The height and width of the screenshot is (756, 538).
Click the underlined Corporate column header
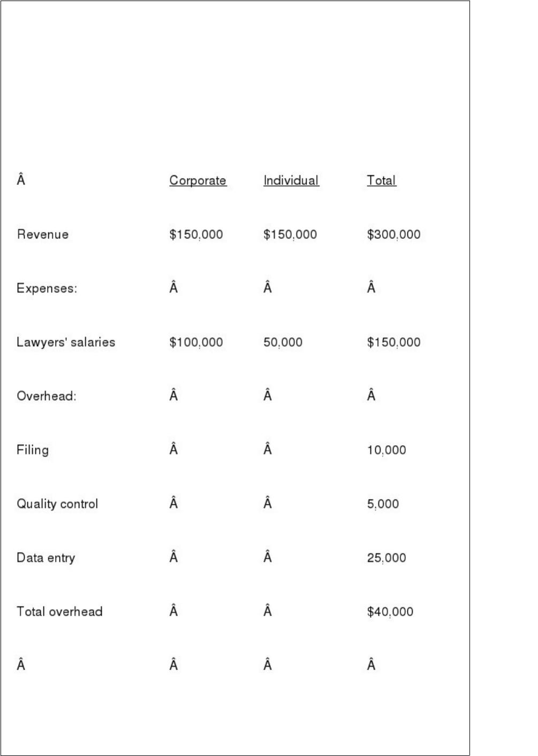198,181
